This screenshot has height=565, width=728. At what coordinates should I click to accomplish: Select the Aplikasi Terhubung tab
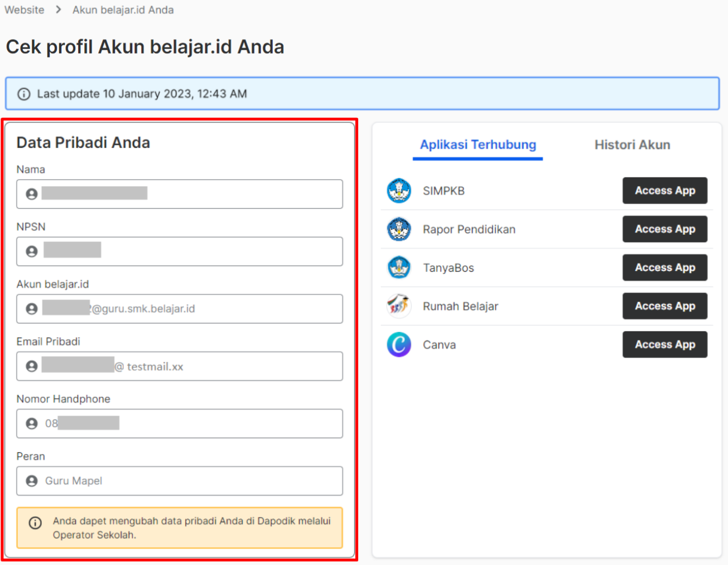(478, 145)
